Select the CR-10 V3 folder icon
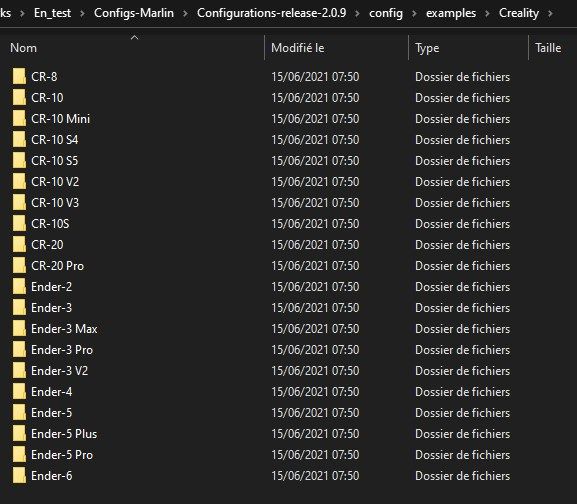Screen dimensions: 577x504 (x=19, y=202)
